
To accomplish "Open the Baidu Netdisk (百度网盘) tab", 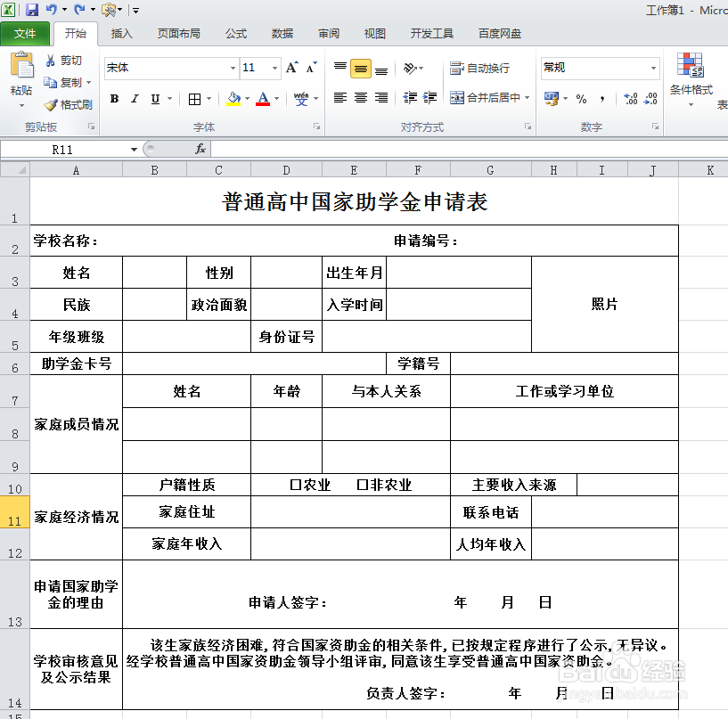I will [x=500, y=34].
